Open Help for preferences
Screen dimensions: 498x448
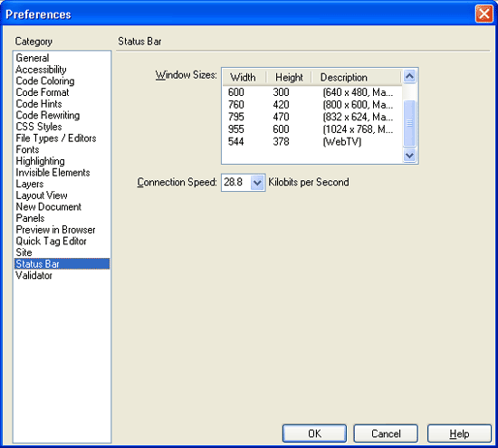[x=459, y=434]
